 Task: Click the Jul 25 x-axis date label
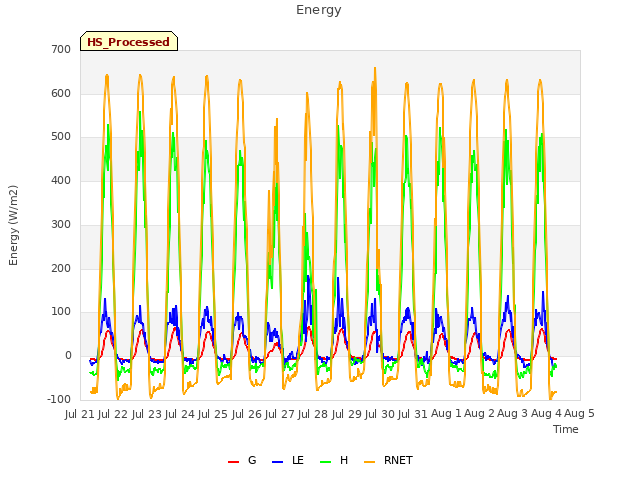213,414
